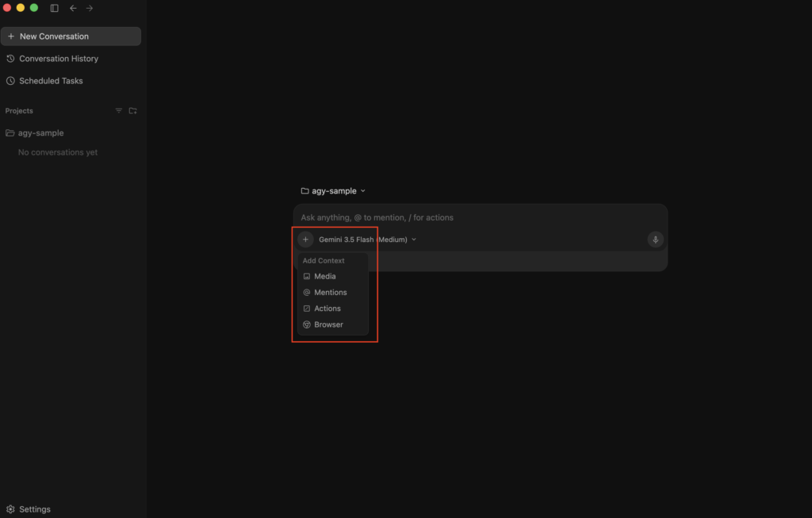Activate the microphone voice input icon
Viewport: 812px width, 518px height.
655,240
